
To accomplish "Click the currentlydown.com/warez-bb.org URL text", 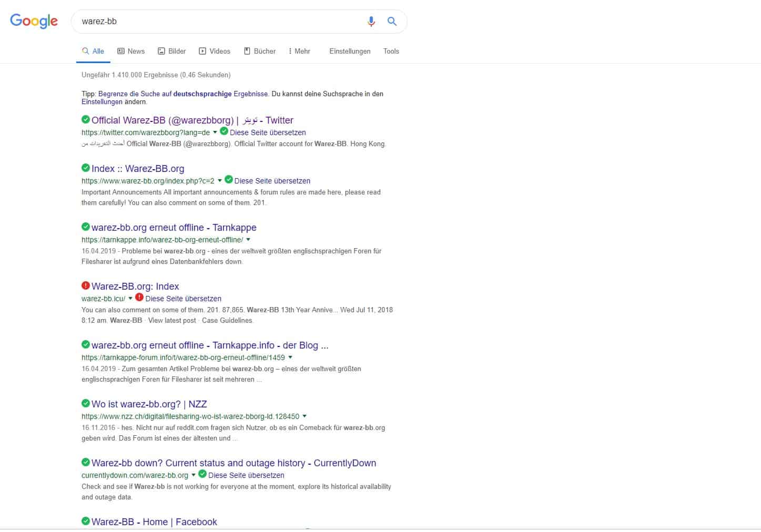I will (135, 475).
